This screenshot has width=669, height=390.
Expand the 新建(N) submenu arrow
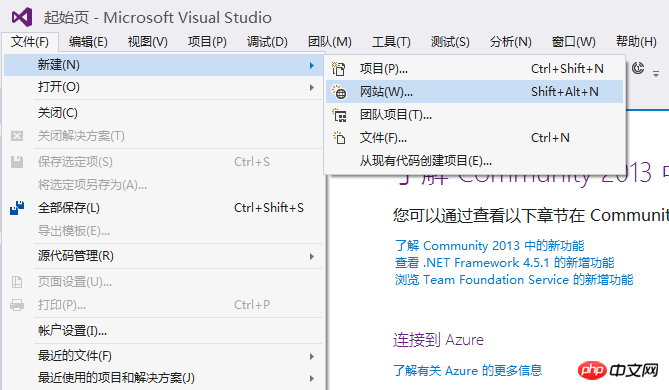tap(312, 65)
